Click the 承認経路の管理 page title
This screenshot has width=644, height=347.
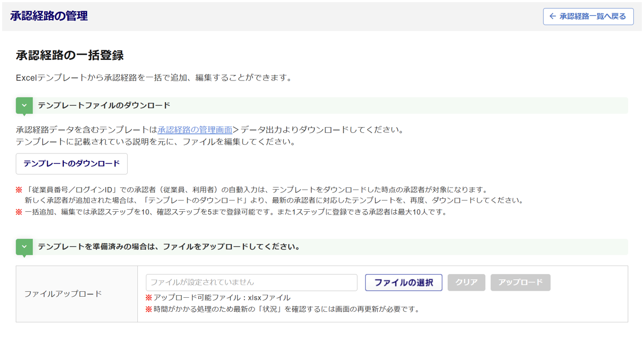pyautogui.click(x=49, y=16)
